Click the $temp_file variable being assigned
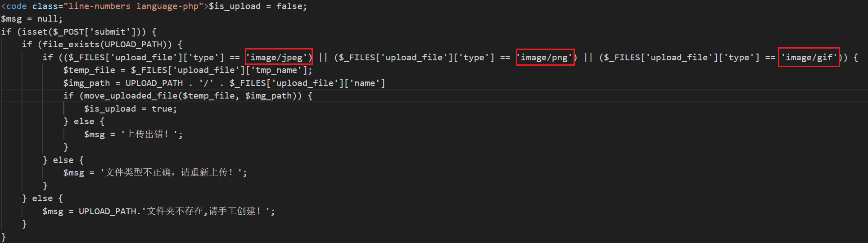 [89, 70]
